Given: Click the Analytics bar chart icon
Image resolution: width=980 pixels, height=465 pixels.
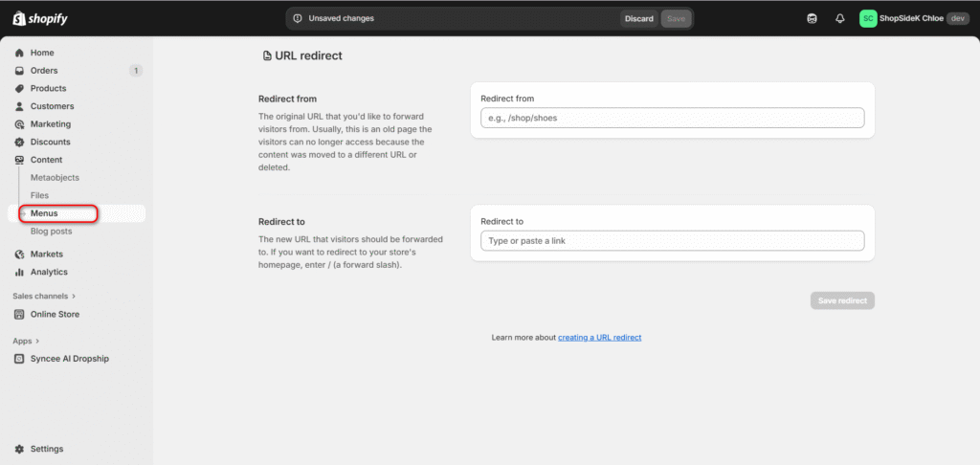Looking at the screenshot, I should (19, 273).
